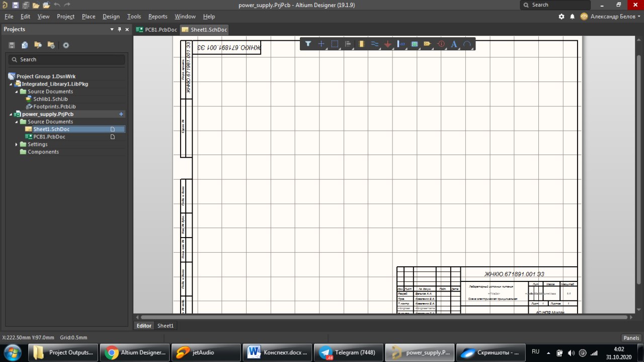
Task: Open the View menu
Action: 44,16
